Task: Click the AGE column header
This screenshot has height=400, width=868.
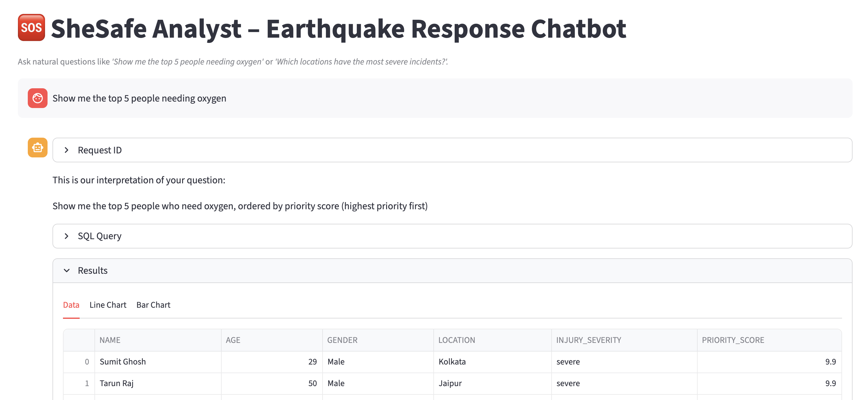Action: (233, 340)
